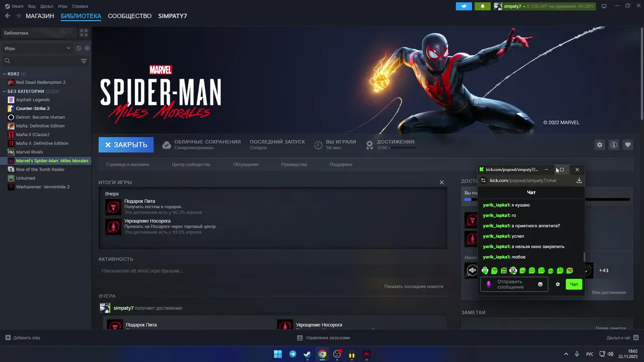Open advanced library filter options icon
Image resolution: width=644 pixels, height=362 pixels.
84,61
